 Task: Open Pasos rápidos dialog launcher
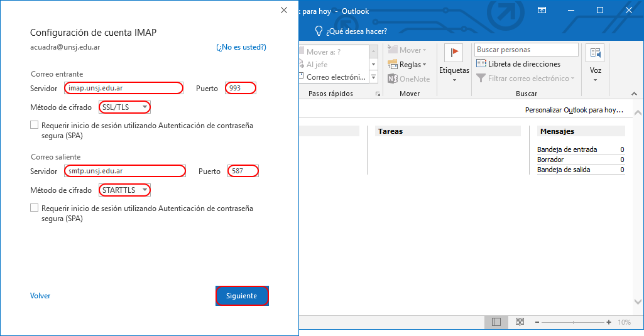tap(378, 94)
